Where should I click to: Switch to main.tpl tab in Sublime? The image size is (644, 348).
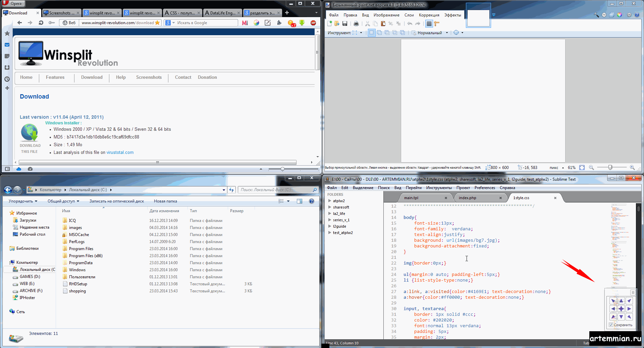point(425,198)
